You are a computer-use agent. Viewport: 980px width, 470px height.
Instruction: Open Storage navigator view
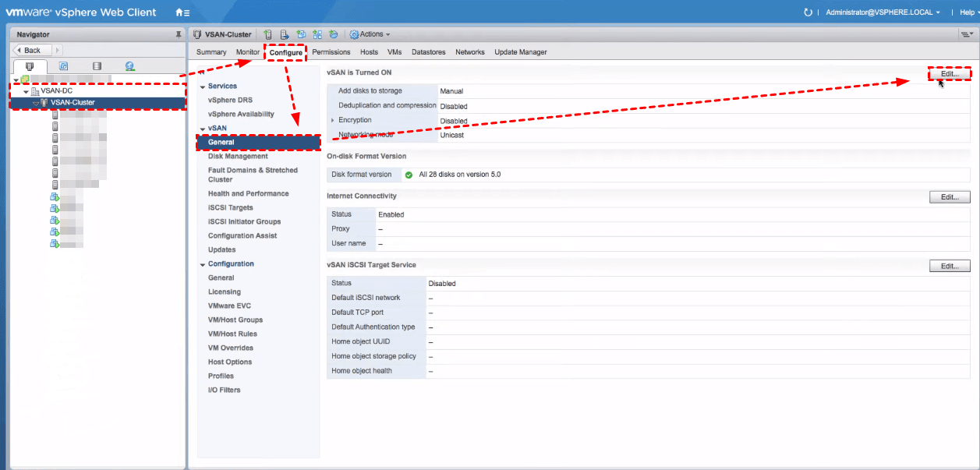click(x=97, y=66)
